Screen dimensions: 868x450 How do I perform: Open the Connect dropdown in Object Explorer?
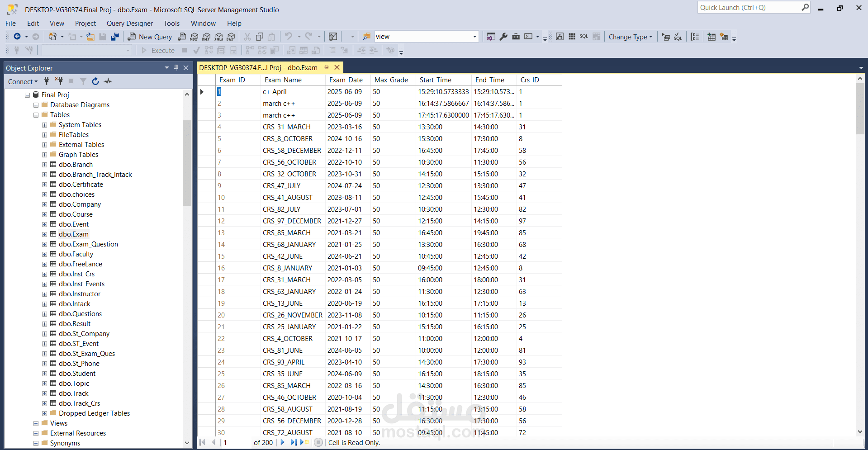click(23, 81)
